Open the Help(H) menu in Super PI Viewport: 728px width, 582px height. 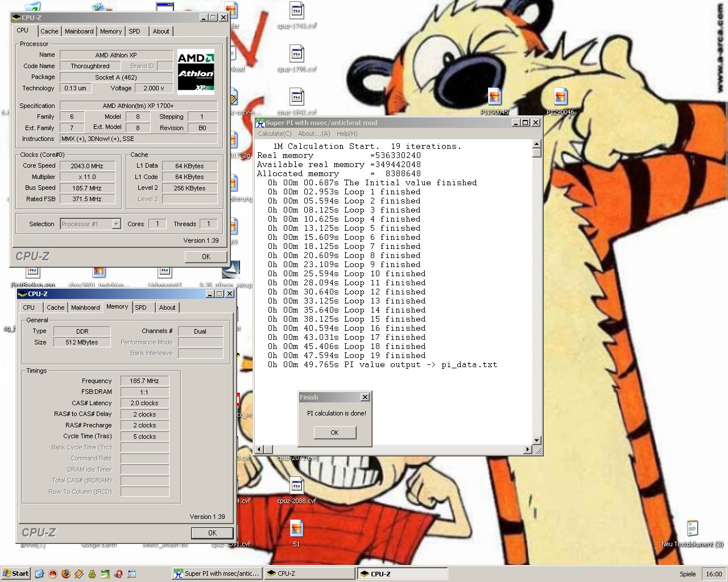pyautogui.click(x=347, y=134)
